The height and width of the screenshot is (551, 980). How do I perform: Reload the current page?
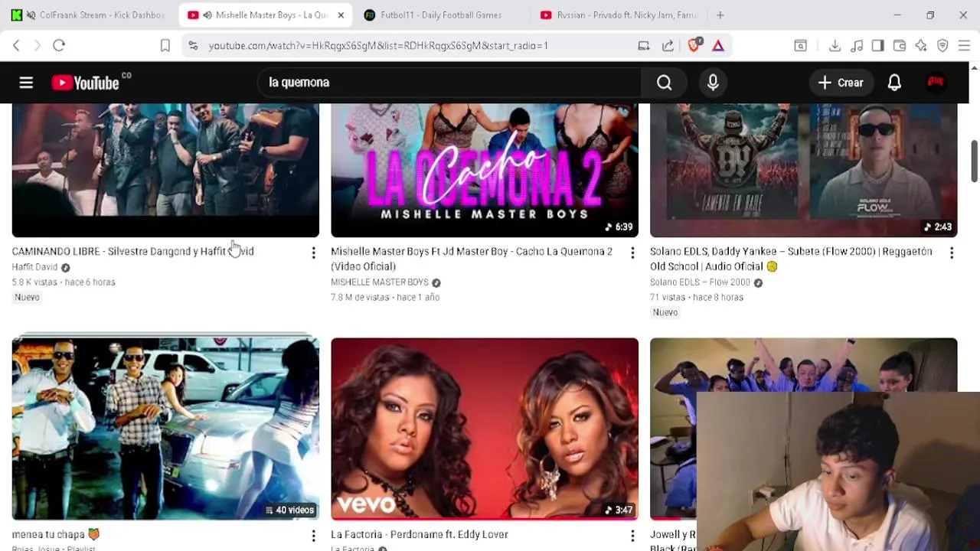59,46
